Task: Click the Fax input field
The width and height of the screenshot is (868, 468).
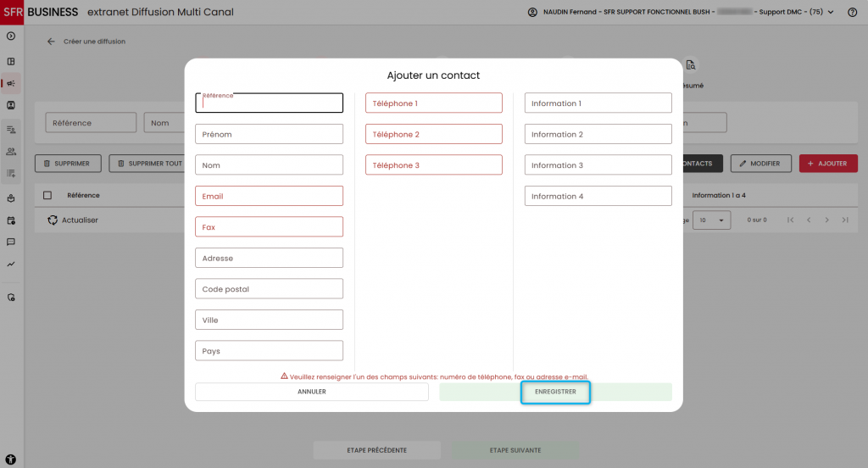Action: tap(269, 227)
